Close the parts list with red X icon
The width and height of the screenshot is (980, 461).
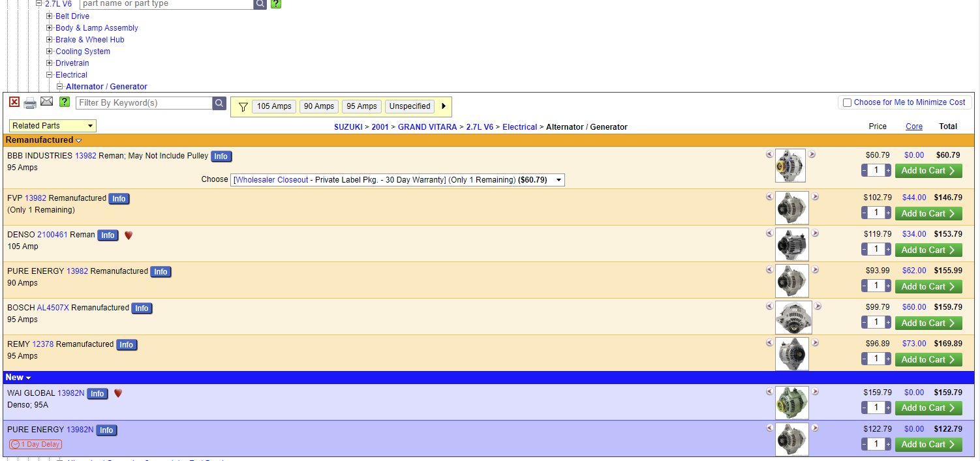click(14, 102)
